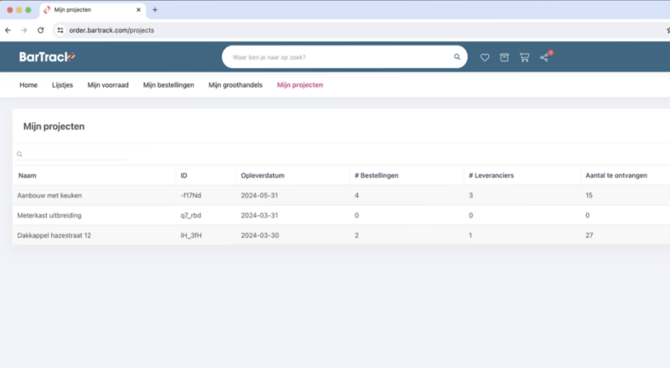The height and width of the screenshot is (368, 670).
Task: Open Mijn bestellingen in the navigation
Action: (168, 85)
